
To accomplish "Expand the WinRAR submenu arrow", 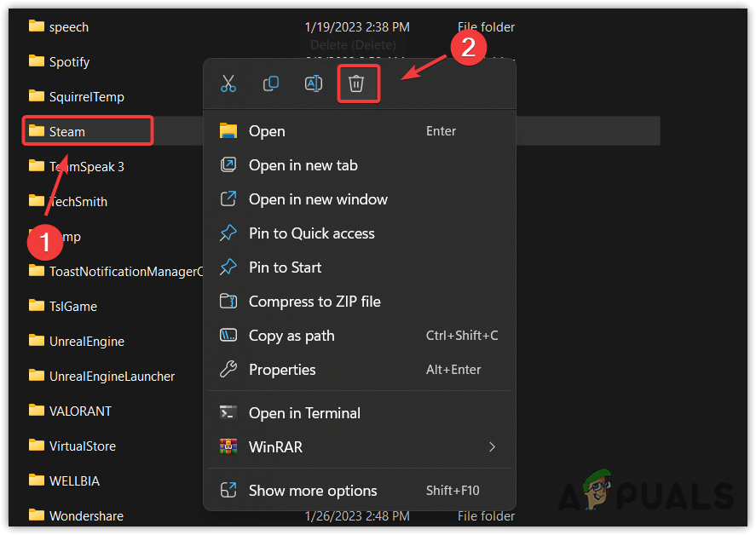I will pos(492,446).
